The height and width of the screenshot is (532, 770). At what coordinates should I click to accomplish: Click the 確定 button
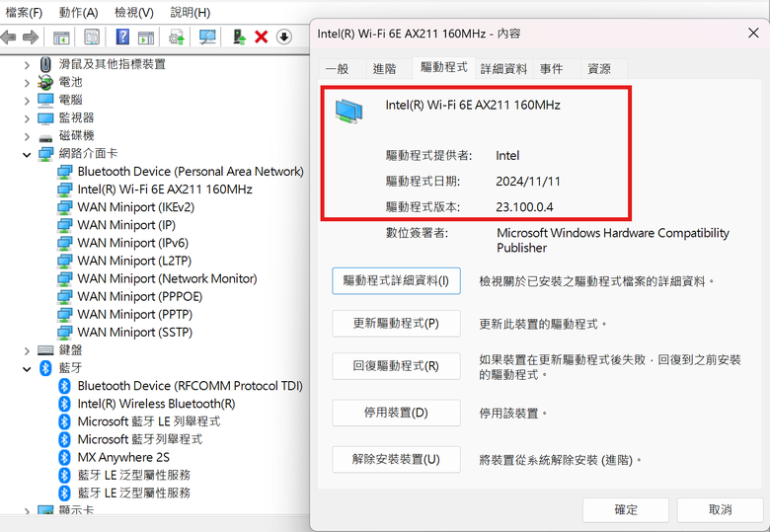[x=626, y=510]
